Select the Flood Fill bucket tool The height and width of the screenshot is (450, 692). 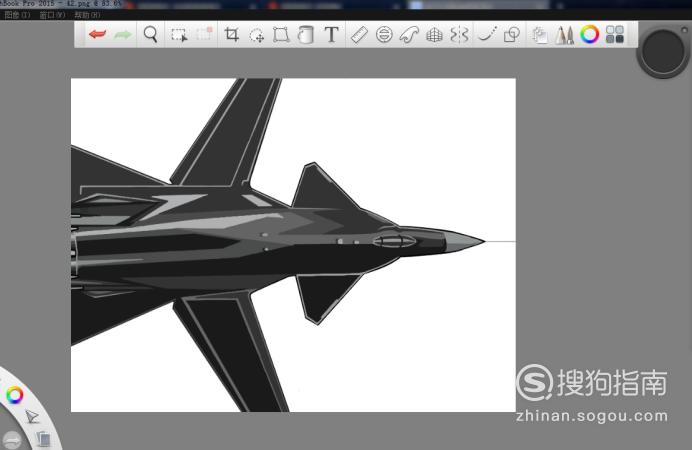coord(305,34)
